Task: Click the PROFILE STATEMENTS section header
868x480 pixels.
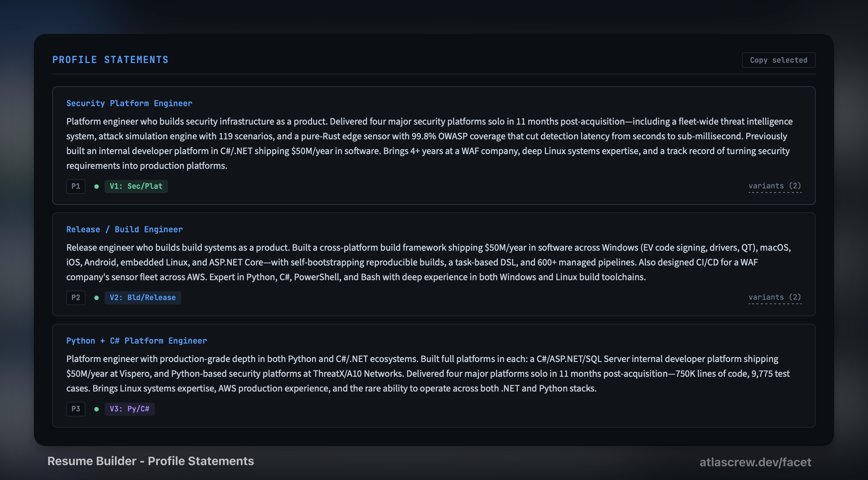Action: (110, 60)
